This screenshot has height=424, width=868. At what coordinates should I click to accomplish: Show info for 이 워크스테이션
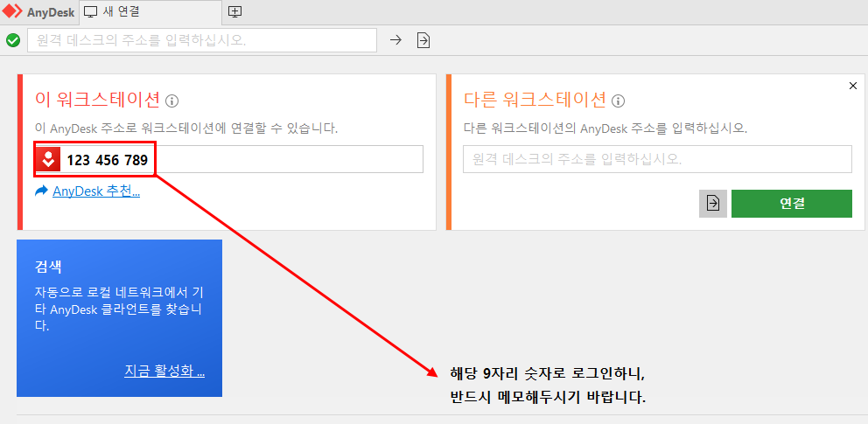click(x=172, y=101)
